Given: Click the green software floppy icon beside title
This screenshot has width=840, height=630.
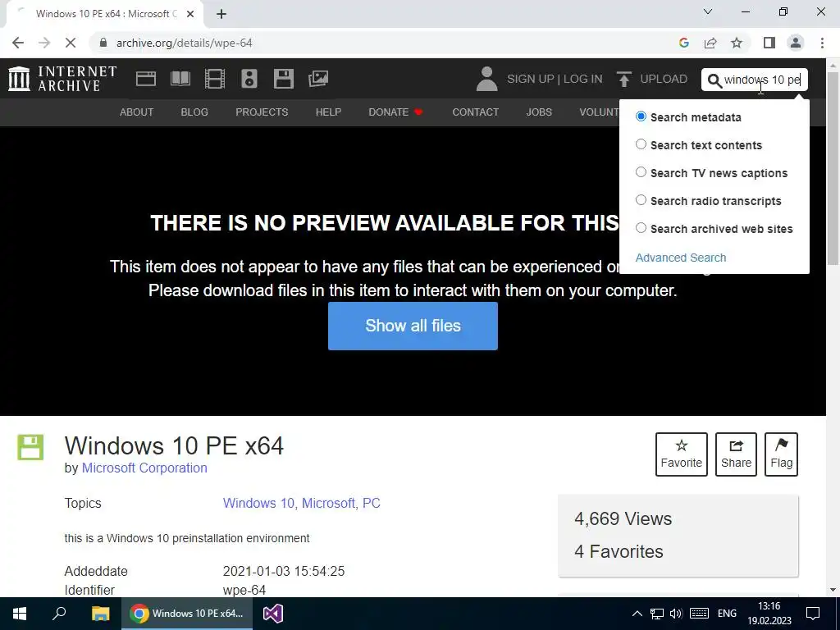Looking at the screenshot, I should coord(30,447).
